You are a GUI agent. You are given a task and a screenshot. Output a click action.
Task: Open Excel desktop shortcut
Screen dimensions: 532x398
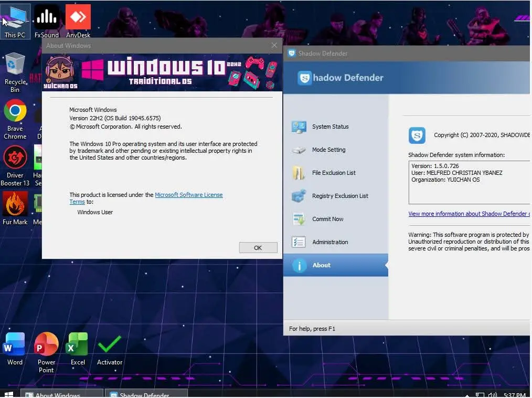[78, 349]
